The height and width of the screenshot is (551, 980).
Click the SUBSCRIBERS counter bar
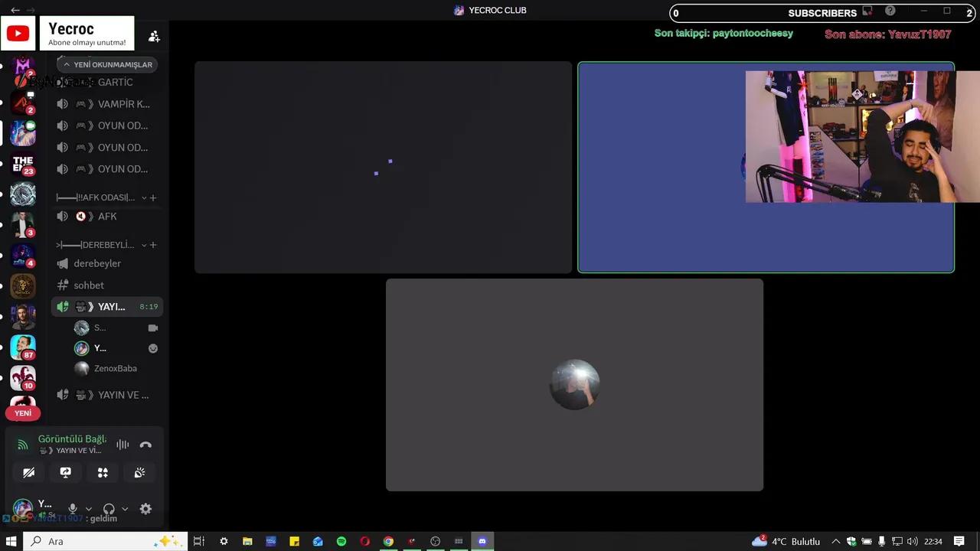click(x=823, y=13)
